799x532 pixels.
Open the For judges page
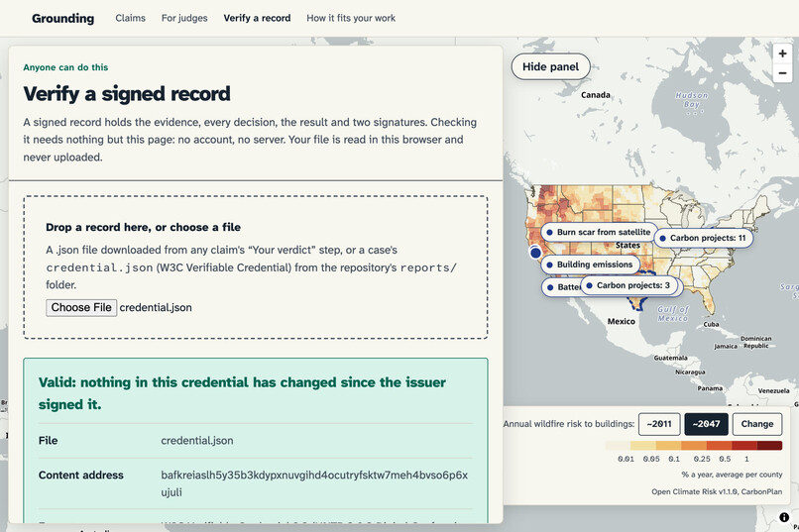click(184, 18)
